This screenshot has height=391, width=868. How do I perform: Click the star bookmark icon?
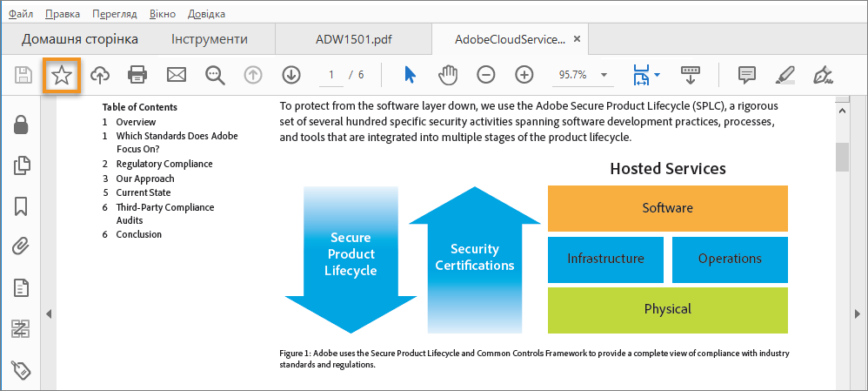point(62,75)
